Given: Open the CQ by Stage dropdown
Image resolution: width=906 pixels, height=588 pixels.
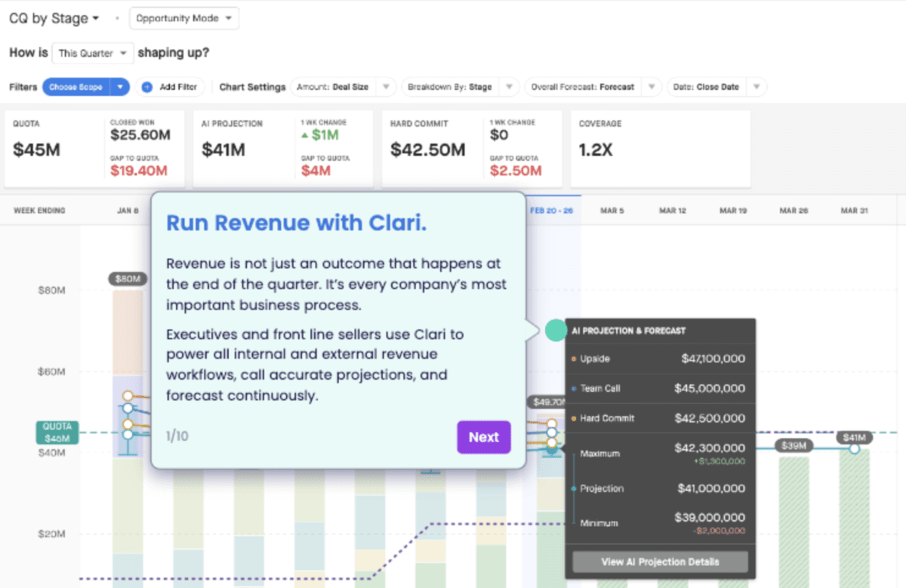Looking at the screenshot, I should tap(54, 18).
